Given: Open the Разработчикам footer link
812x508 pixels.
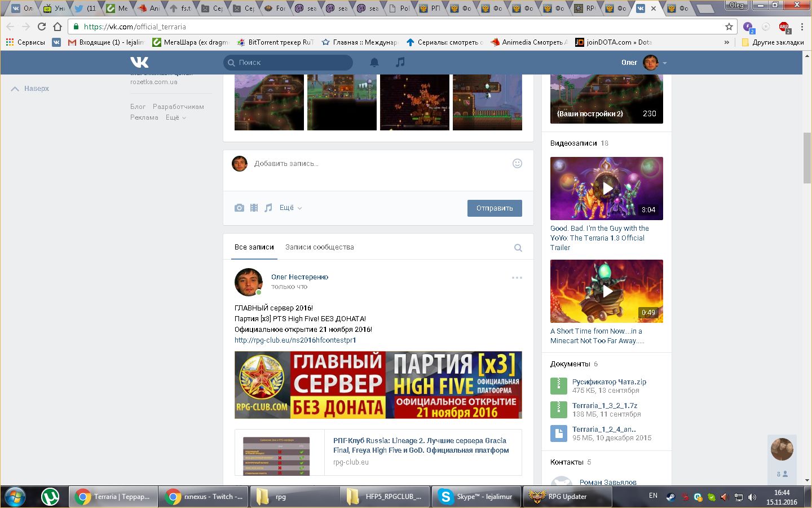Looking at the screenshot, I should tap(178, 107).
